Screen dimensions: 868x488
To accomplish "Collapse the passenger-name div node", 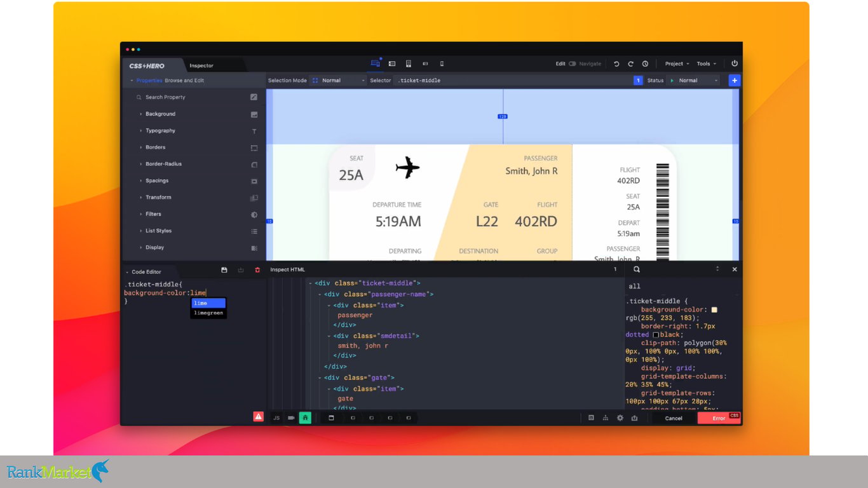I will point(320,295).
